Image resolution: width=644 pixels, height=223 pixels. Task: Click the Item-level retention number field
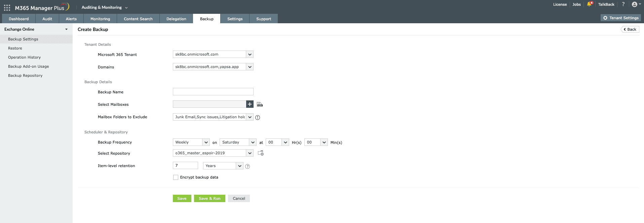coord(185,165)
